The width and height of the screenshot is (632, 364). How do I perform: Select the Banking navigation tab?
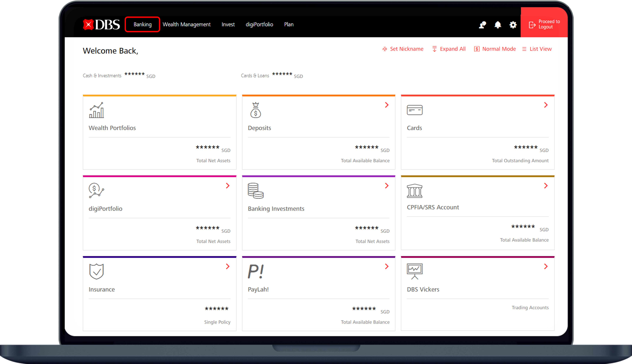point(142,24)
